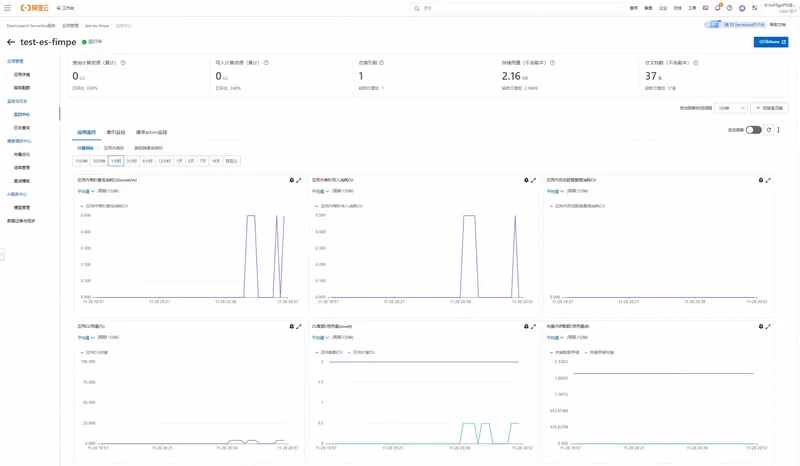Expand the first chart to fullscreen
This screenshot has width=800, height=466.
299,181
